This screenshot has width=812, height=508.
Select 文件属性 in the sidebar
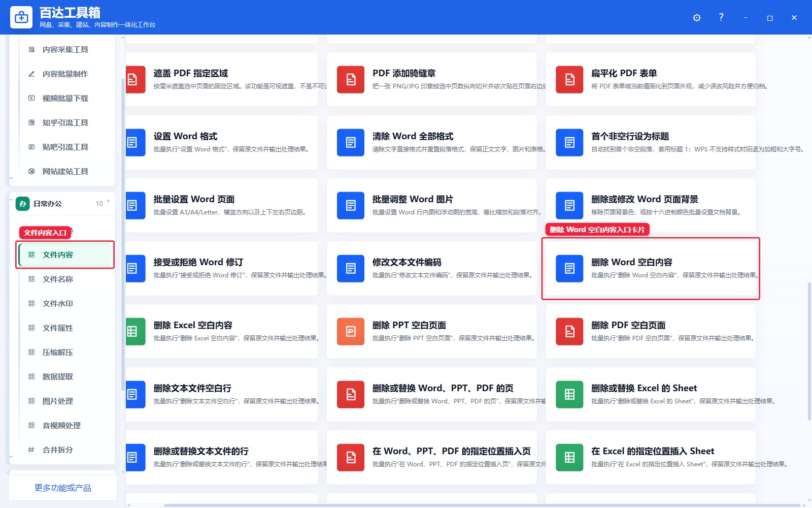(65, 328)
